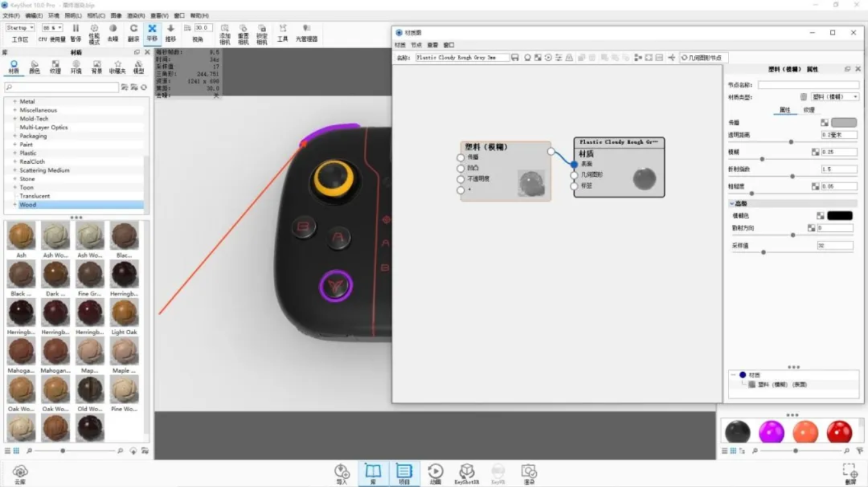Toggle the 几何图形节点 geometry nodes button
The height and width of the screenshot is (487, 868).
[703, 58]
